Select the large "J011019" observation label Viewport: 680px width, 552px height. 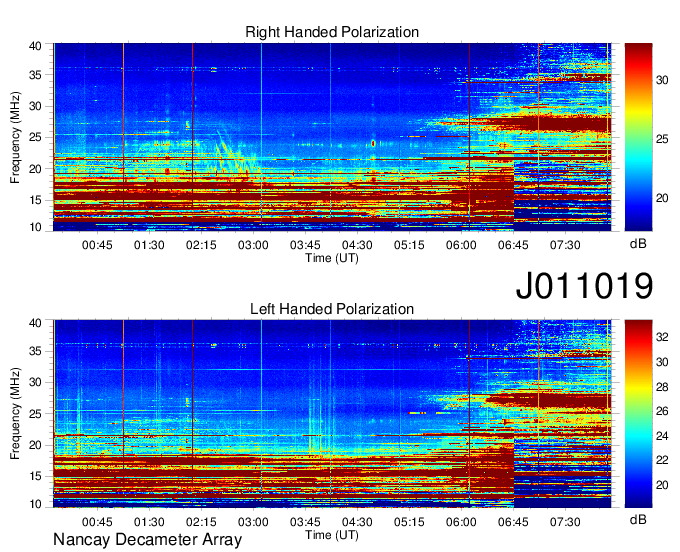tap(584, 285)
